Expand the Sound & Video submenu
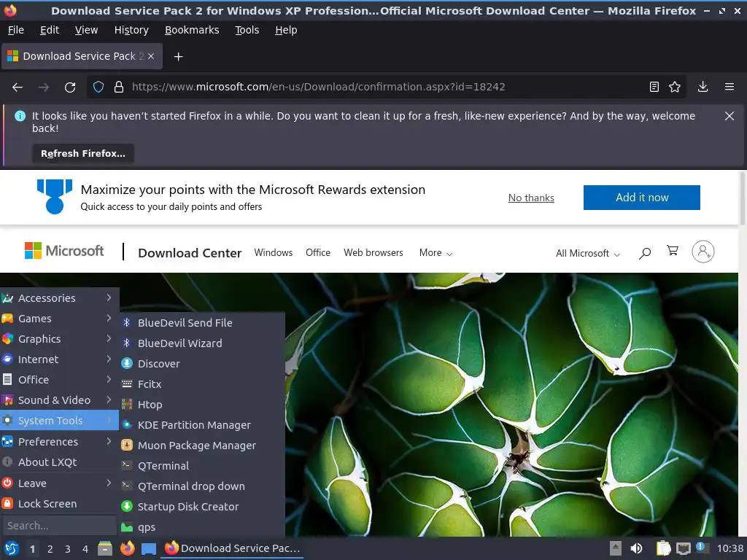The width and height of the screenshot is (747, 560). (x=59, y=400)
